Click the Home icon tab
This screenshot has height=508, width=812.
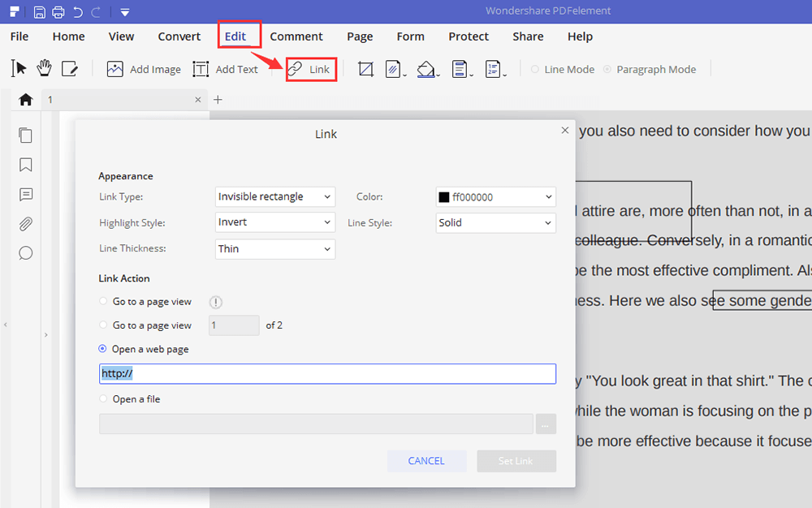[x=25, y=100]
